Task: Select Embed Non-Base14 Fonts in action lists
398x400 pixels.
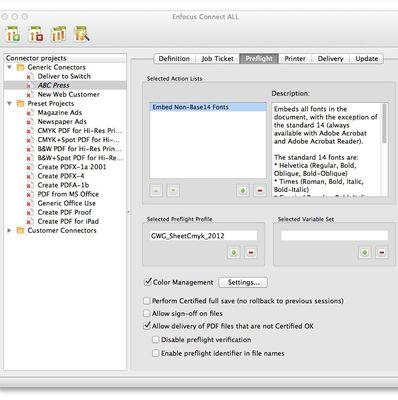Action: point(208,107)
